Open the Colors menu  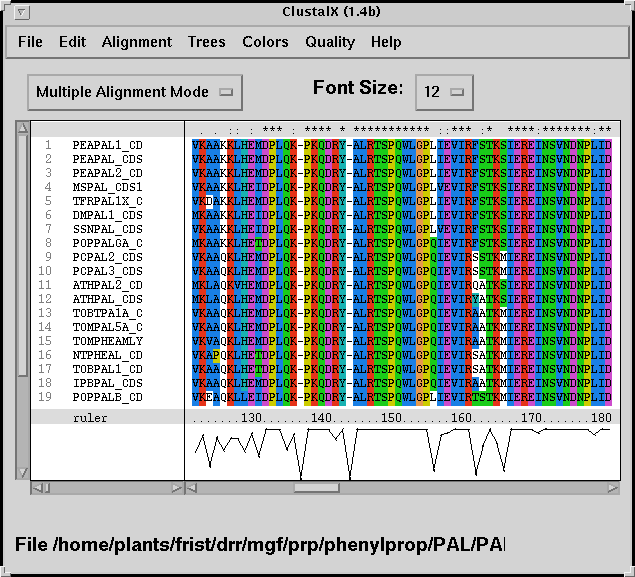pyautogui.click(x=265, y=42)
